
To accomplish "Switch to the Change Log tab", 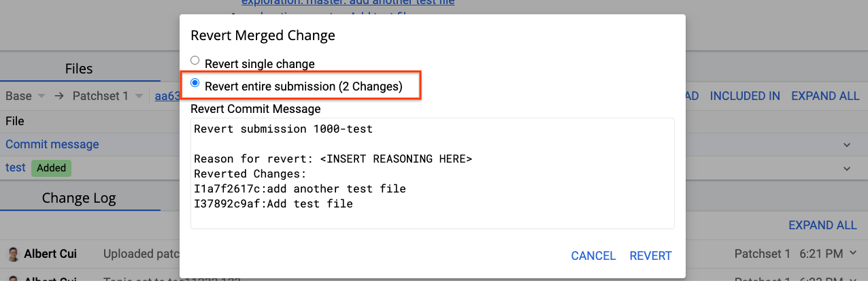I will click(x=79, y=199).
